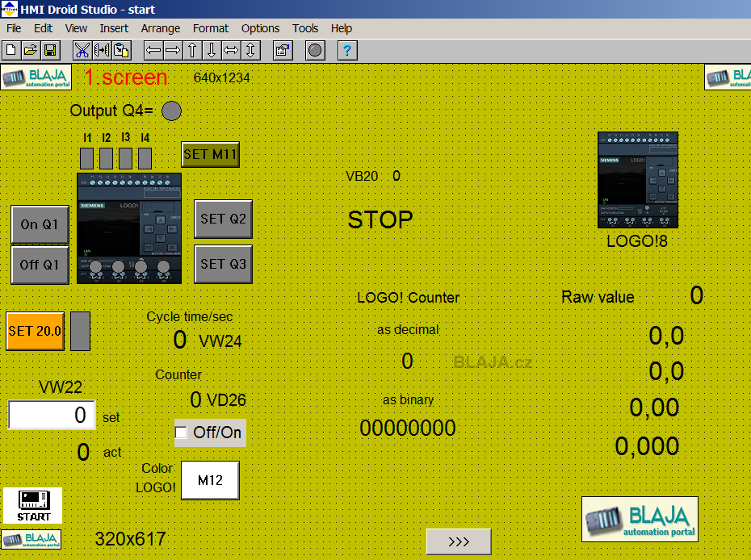
Task: Click the large BLAJA automation portal logo
Action: 640,520
